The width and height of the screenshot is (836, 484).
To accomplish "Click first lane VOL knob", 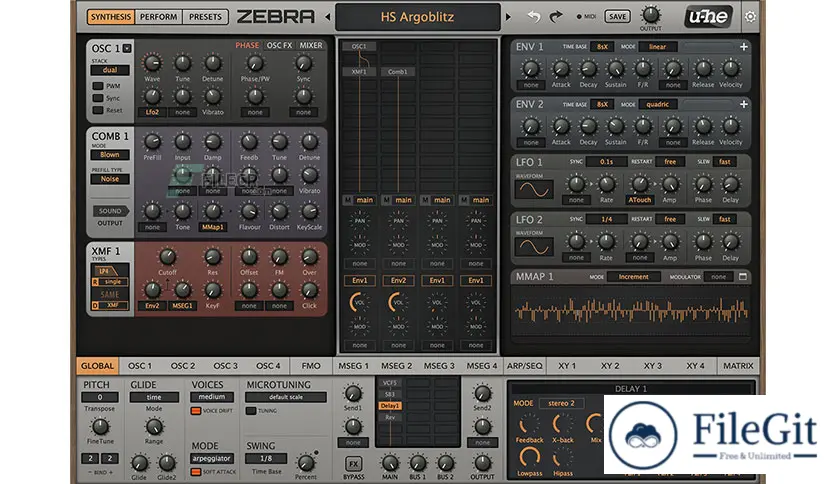I will click(x=359, y=302).
